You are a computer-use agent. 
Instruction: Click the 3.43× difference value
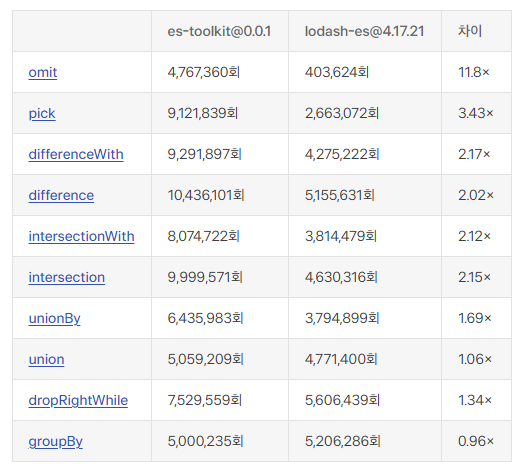pos(476,113)
